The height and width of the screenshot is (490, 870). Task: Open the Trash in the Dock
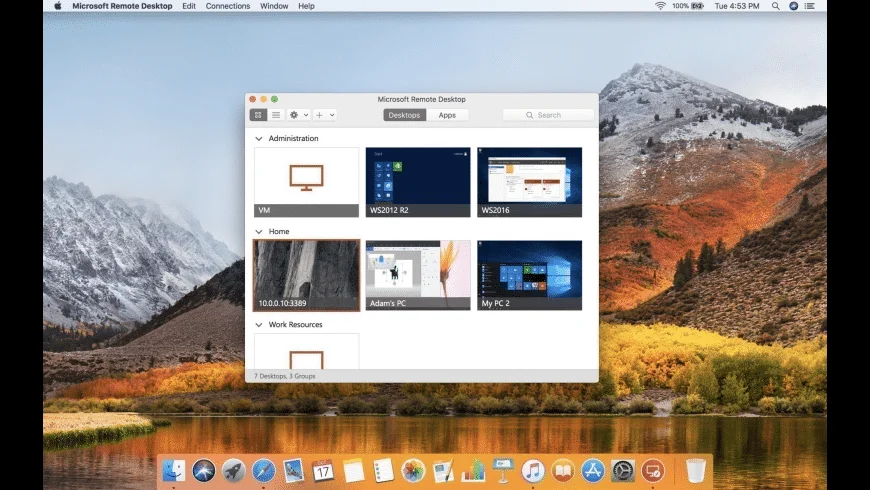click(x=696, y=471)
